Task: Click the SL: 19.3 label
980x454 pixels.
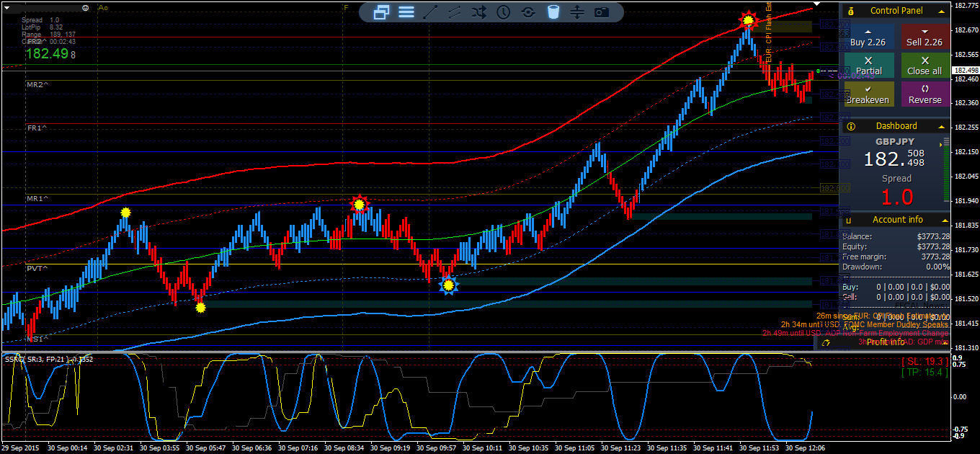Action: 924,360
